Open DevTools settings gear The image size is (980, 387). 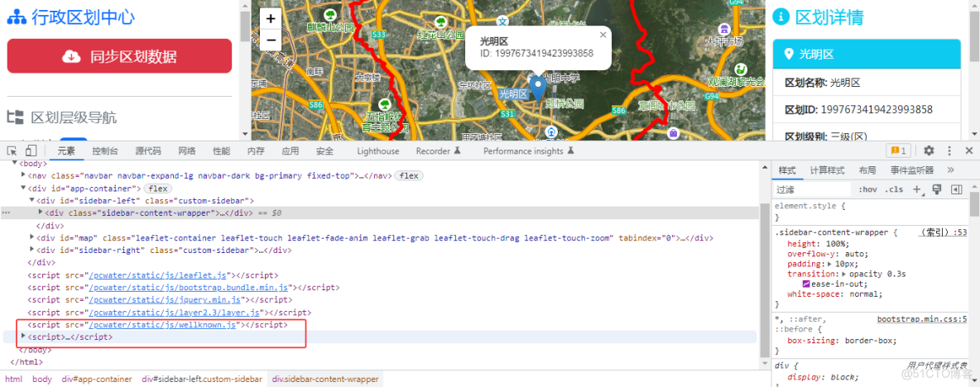(x=929, y=150)
